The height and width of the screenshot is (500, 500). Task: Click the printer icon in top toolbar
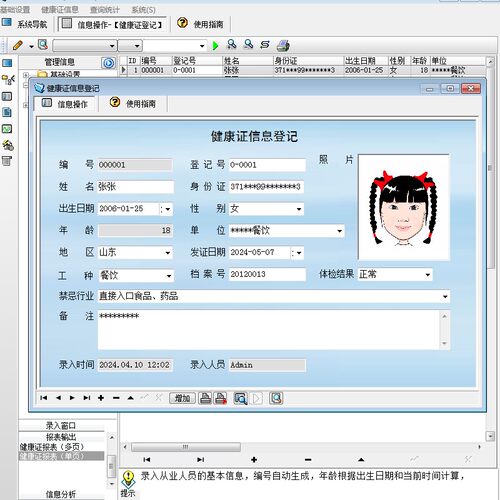point(283,45)
